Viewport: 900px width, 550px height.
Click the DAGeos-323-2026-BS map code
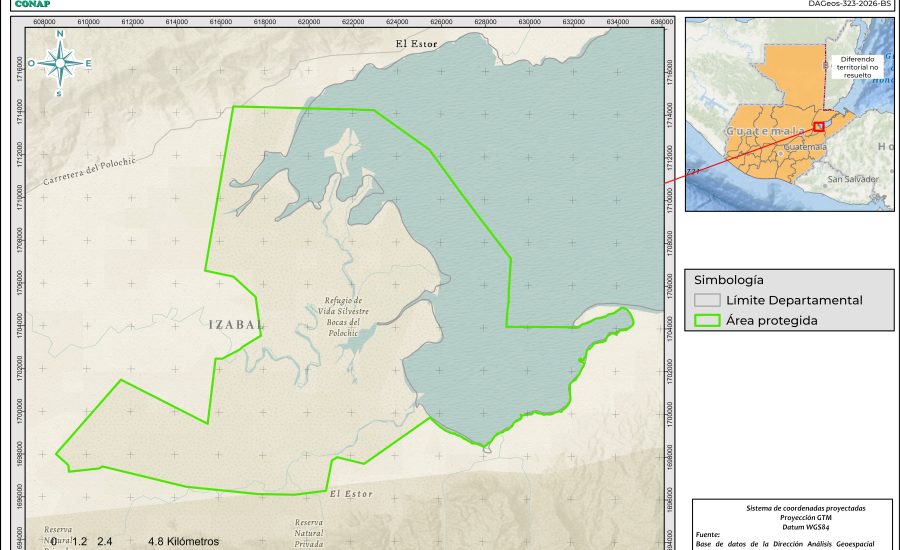point(851,4)
